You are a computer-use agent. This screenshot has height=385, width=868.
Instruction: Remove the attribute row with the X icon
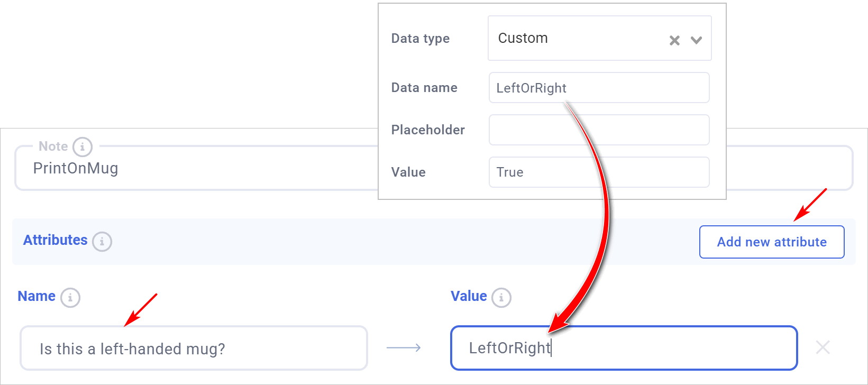click(x=823, y=347)
